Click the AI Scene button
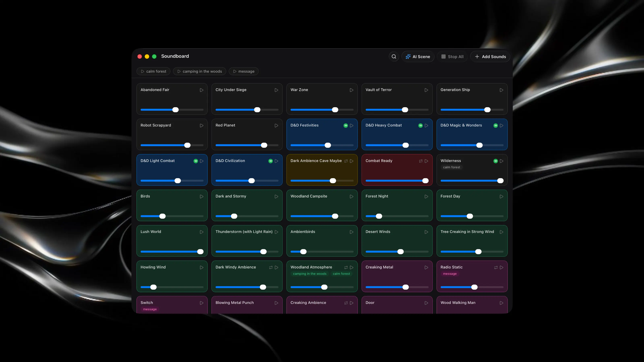The image size is (644, 362). click(418, 57)
